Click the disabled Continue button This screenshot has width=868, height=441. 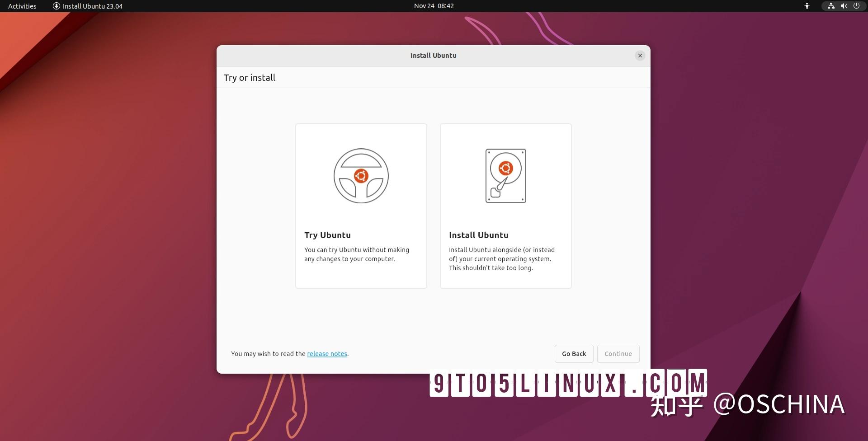[618, 354]
